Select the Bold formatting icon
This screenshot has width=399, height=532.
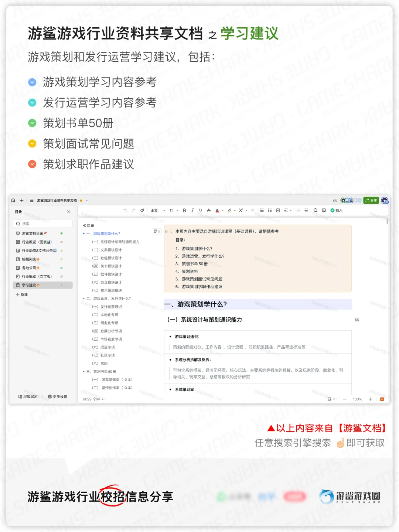[x=184, y=210]
